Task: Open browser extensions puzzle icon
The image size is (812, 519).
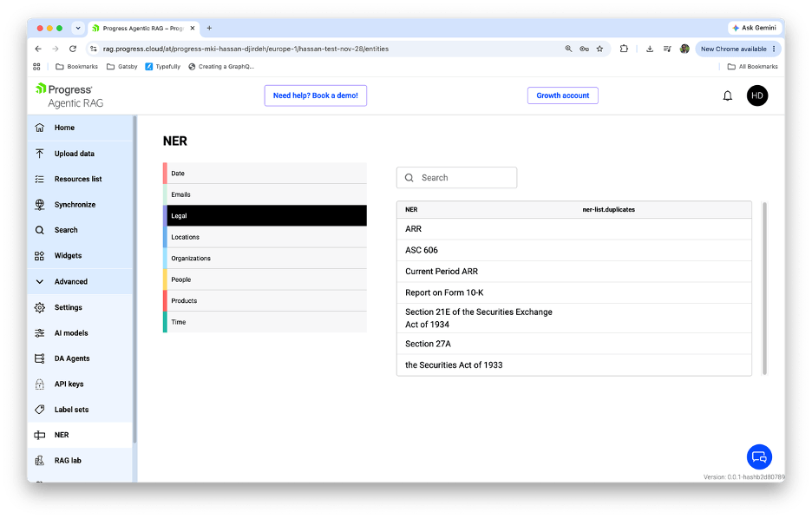Action: (624, 49)
